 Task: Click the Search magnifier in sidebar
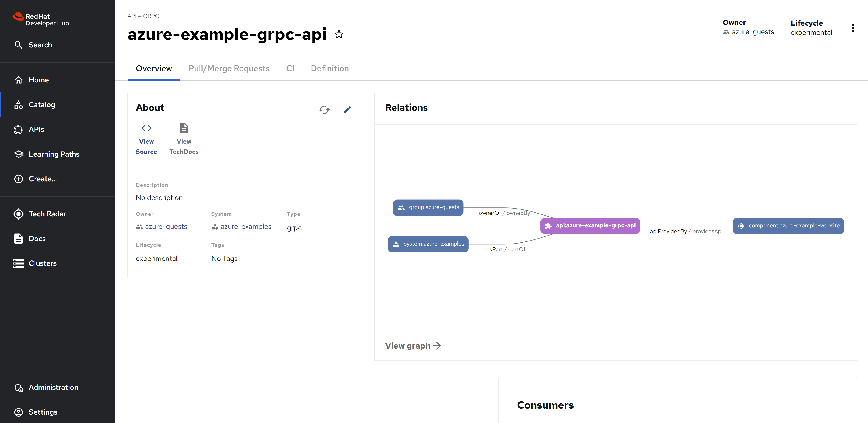(x=19, y=45)
